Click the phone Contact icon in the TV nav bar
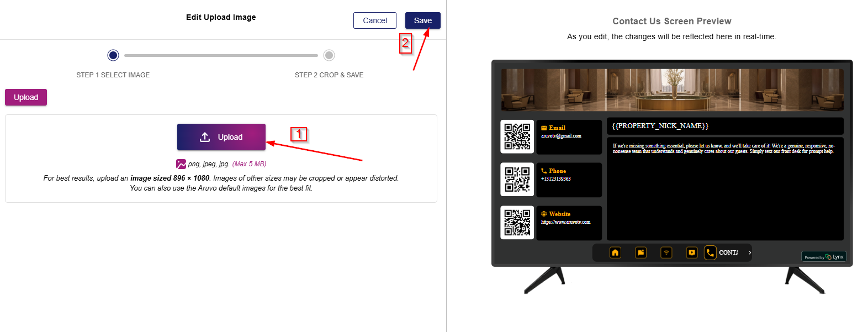The width and height of the screenshot is (868, 332). point(710,252)
